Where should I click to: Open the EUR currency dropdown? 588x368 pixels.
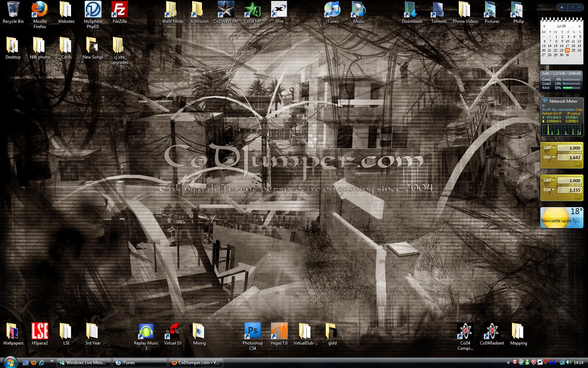(549, 190)
